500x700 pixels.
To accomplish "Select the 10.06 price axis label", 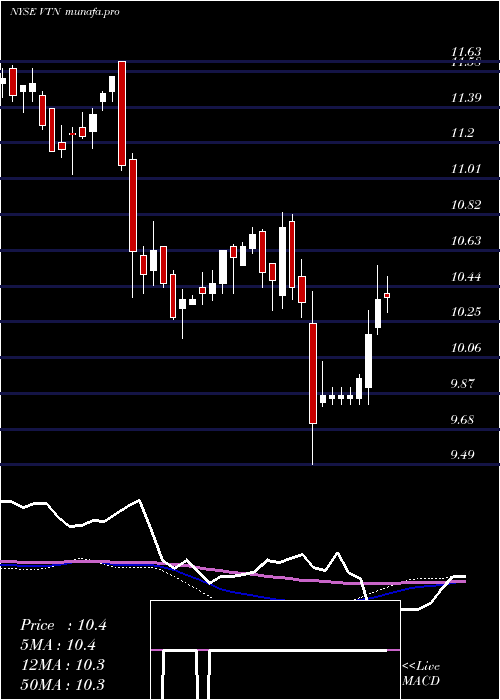I will click(x=466, y=348).
